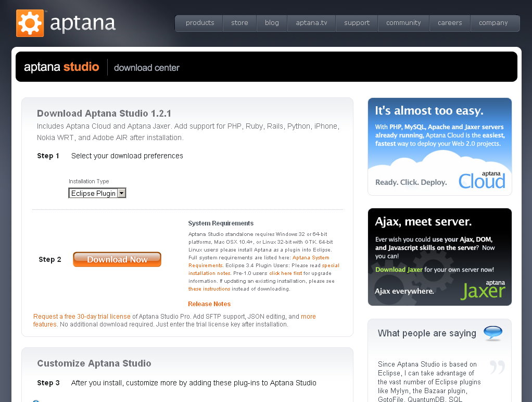Click 'Ready. Click. Deploy.' tagline
Viewport: 532px width, 402px height.
coord(411,182)
